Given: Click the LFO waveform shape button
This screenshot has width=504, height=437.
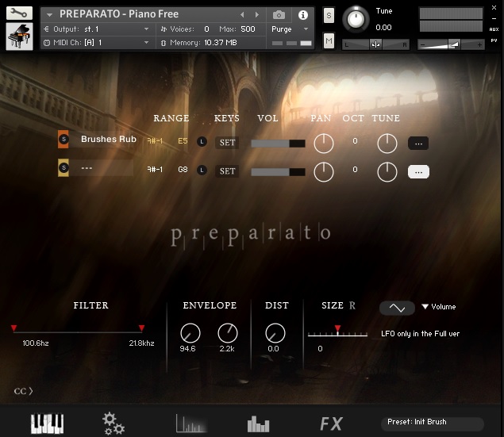Looking at the screenshot, I should pos(398,308).
